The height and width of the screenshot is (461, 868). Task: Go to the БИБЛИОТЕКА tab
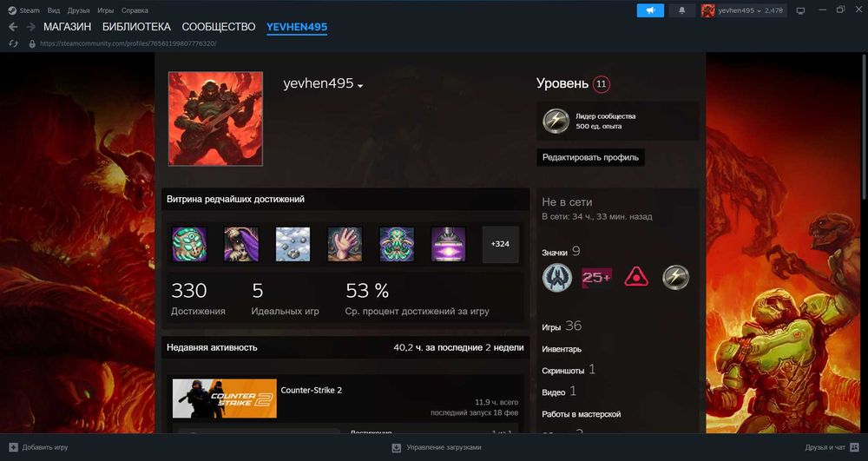[x=136, y=27]
